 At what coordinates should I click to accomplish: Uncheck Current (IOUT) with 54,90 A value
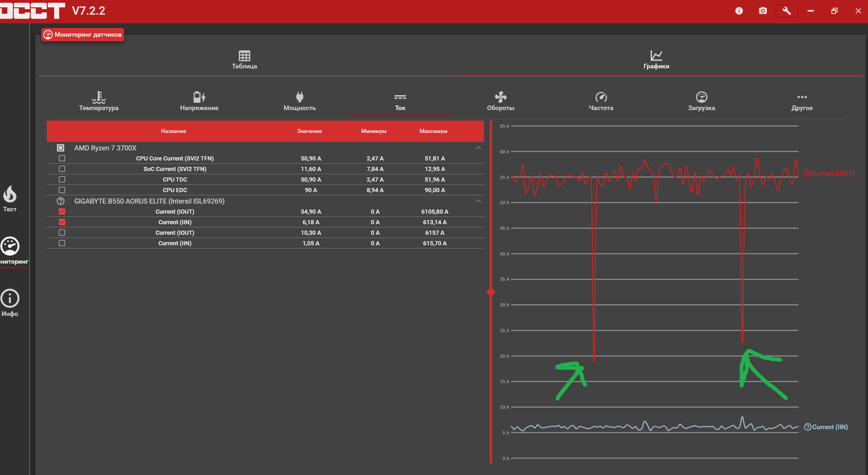[x=62, y=212]
